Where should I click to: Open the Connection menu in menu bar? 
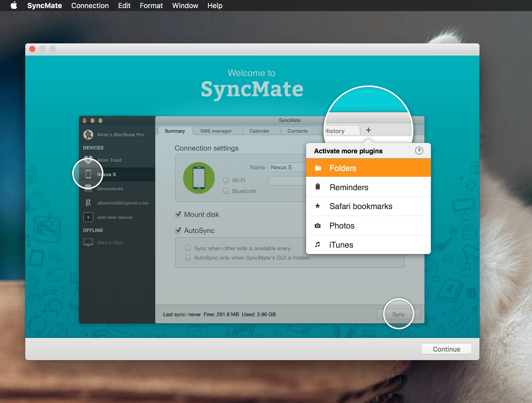tap(90, 6)
